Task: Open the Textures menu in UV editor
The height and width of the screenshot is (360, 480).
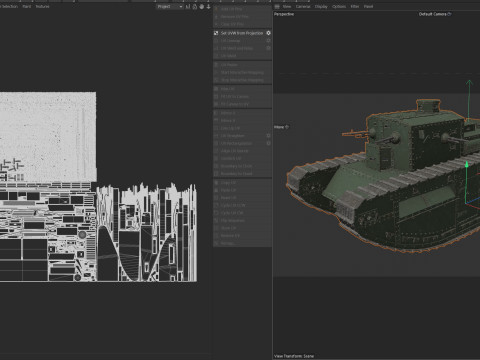Action: click(x=42, y=6)
